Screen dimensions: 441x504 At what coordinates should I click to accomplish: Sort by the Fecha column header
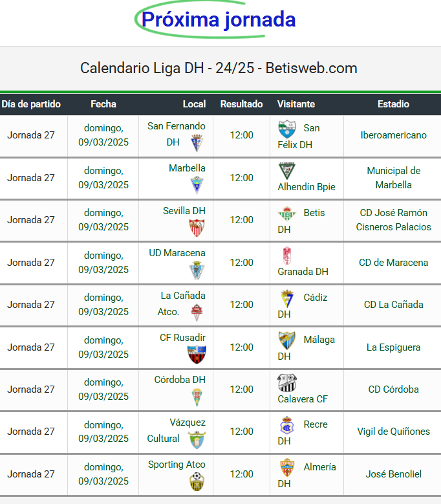[x=103, y=104]
